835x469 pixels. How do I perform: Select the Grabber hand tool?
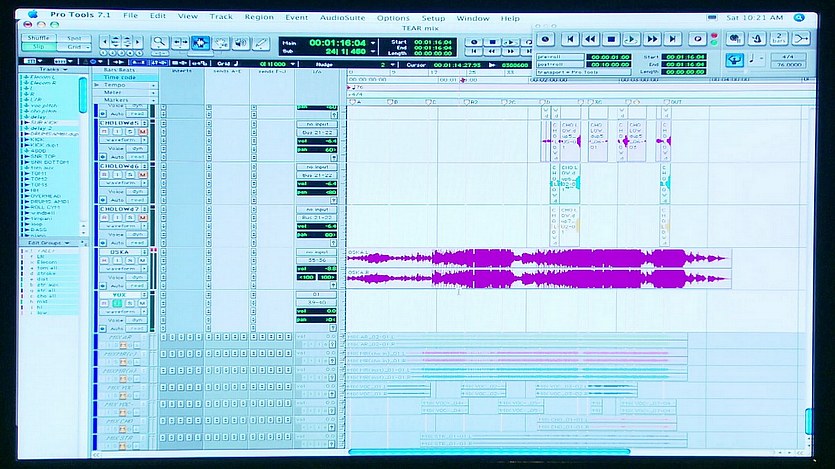(220, 43)
